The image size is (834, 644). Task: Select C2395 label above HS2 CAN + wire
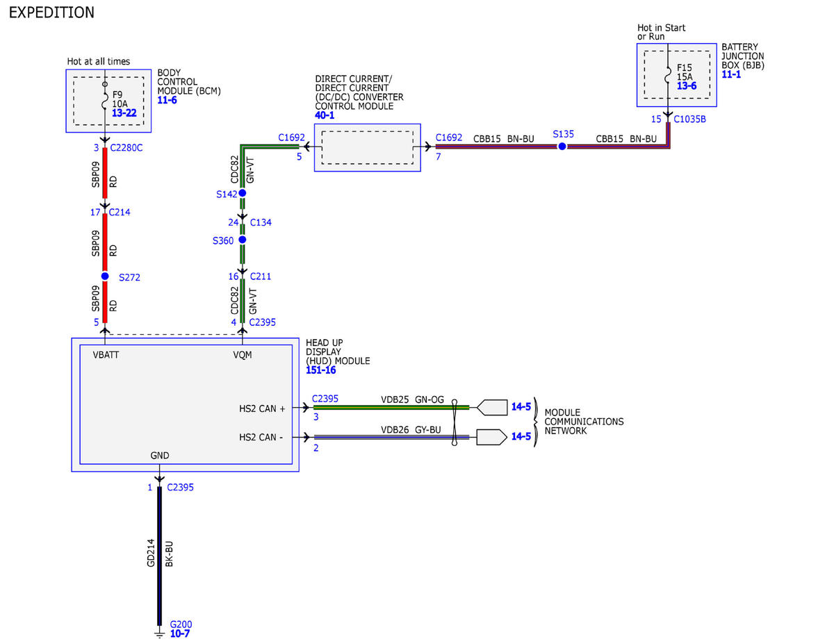click(x=325, y=398)
